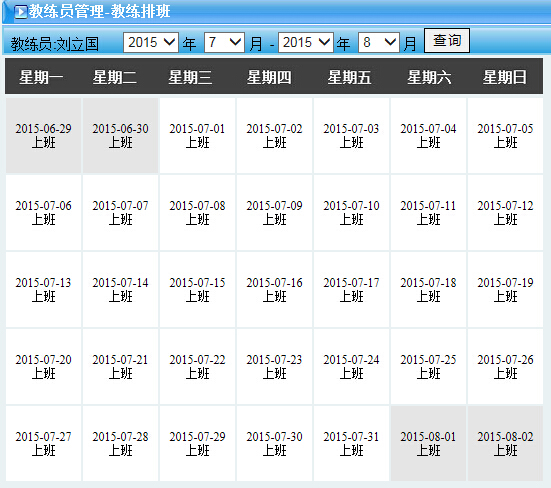
Task: Choose the 2015-07-09 上班 cell
Action: click(x=274, y=213)
